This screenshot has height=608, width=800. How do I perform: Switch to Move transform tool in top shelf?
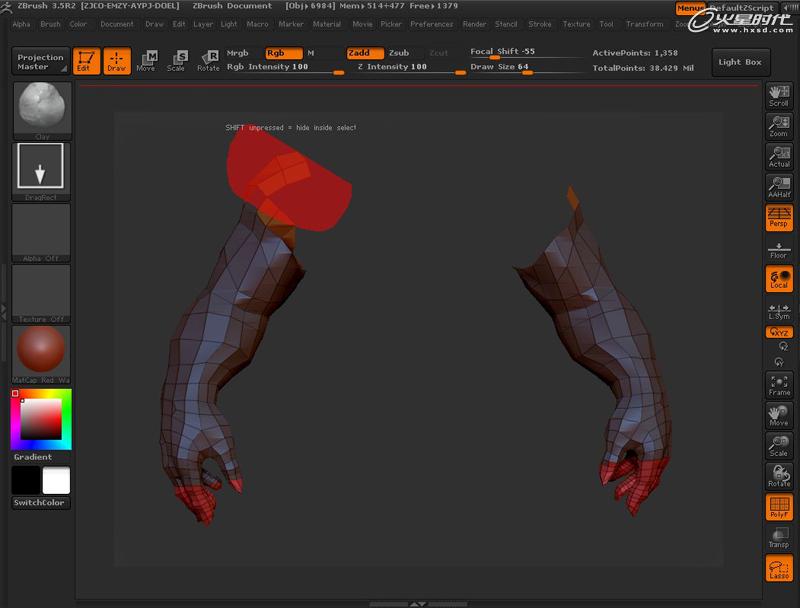pyautogui.click(x=146, y=61)
